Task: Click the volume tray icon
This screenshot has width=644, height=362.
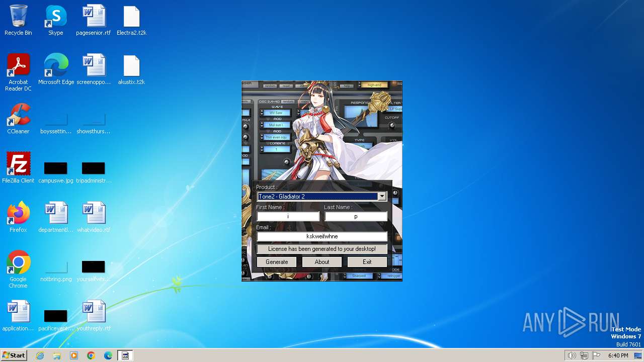Action: (572, 355)
